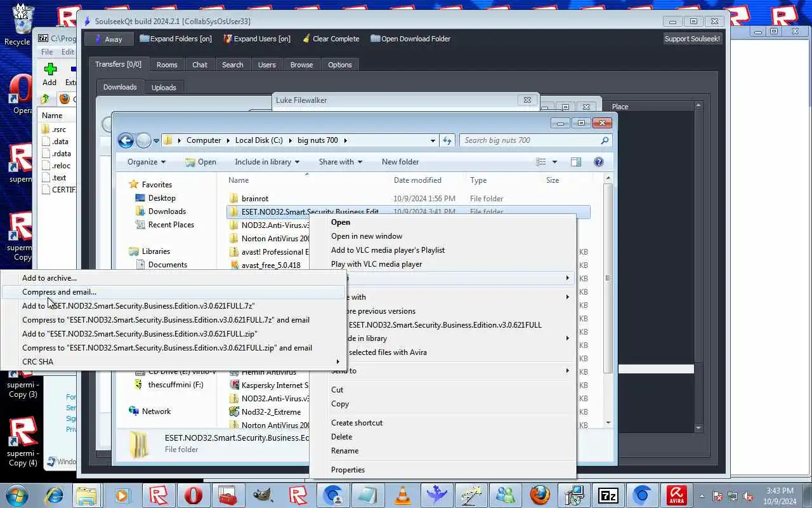Click Clear Complete in SoulseekQt
Image resolution: width=812 pixels, height=508 pixels.
331,39
